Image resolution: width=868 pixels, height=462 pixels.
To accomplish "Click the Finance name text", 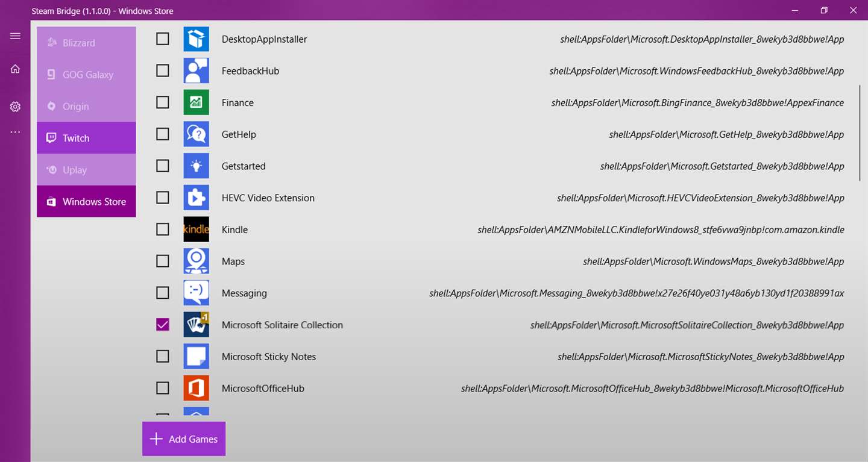I will pyautogui.click(x=237, y=102).
